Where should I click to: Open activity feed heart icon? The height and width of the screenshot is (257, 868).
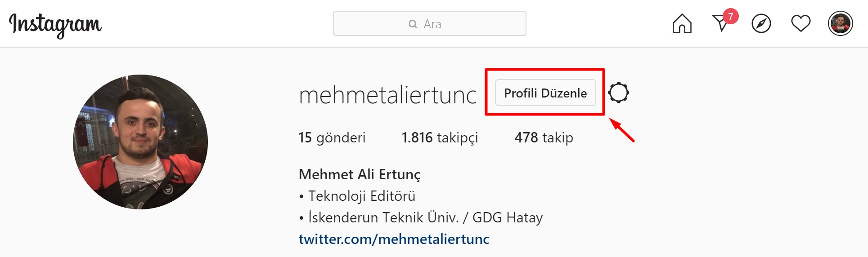801,23
